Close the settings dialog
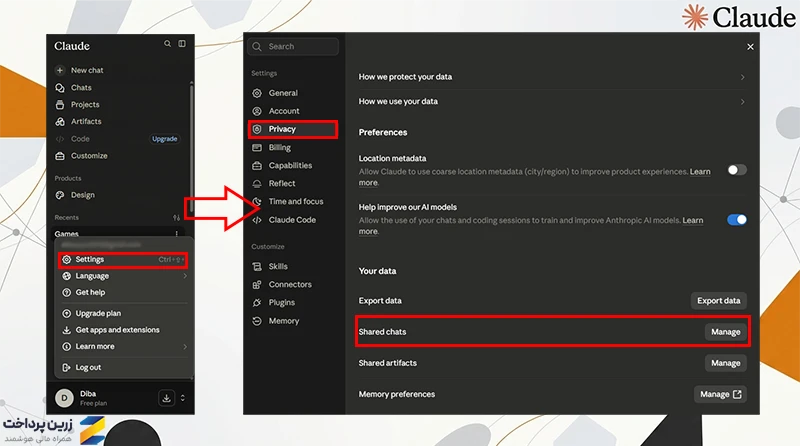Image resolution: width=800 pixels, height=446 pixels. [x=750, y=47]
